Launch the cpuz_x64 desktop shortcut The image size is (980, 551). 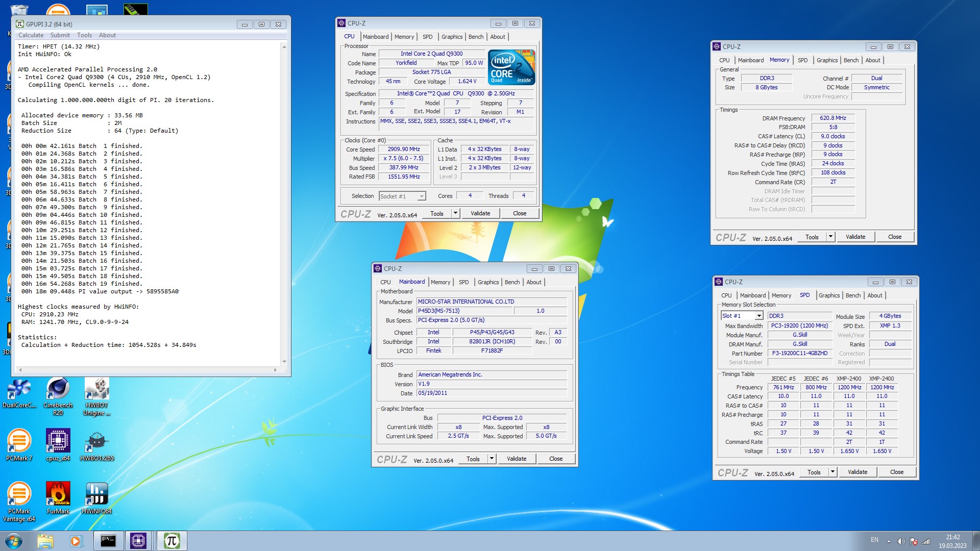(58, 445)
